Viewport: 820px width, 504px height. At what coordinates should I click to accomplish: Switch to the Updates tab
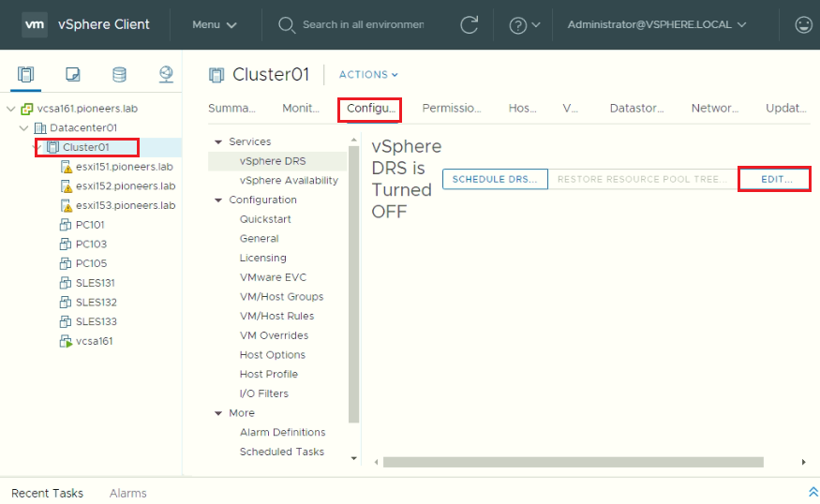(786, 109)
